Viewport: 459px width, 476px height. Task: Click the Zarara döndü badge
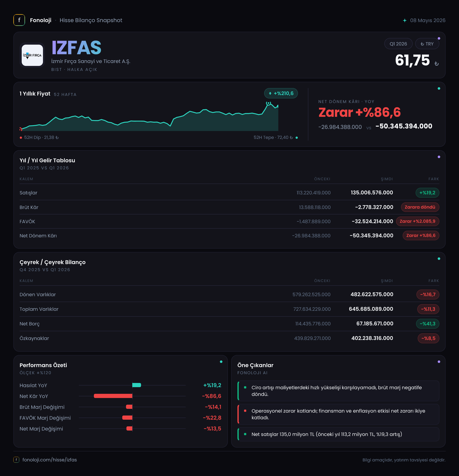click(420, 207)
